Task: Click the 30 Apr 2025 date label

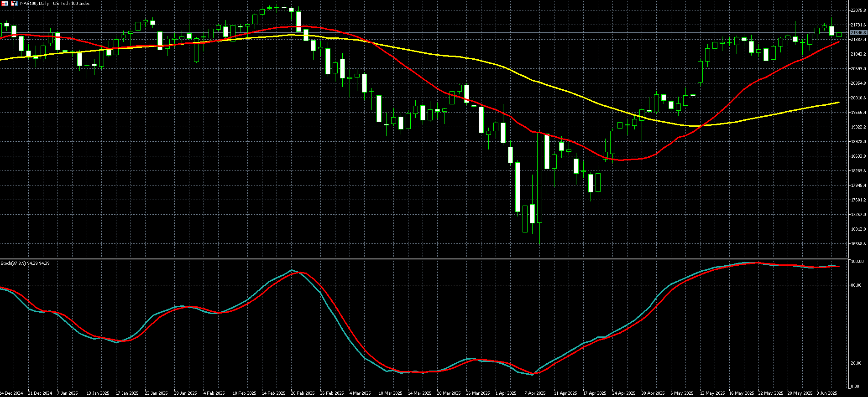Action: (653, 393)
